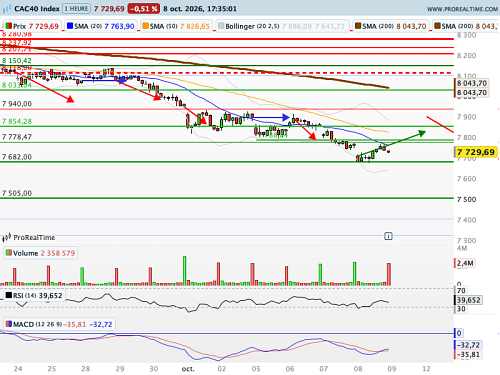Screen dimensions: 500x375
Task: Click the yellow 7 729,69 price tag
Action: point(476,152)
